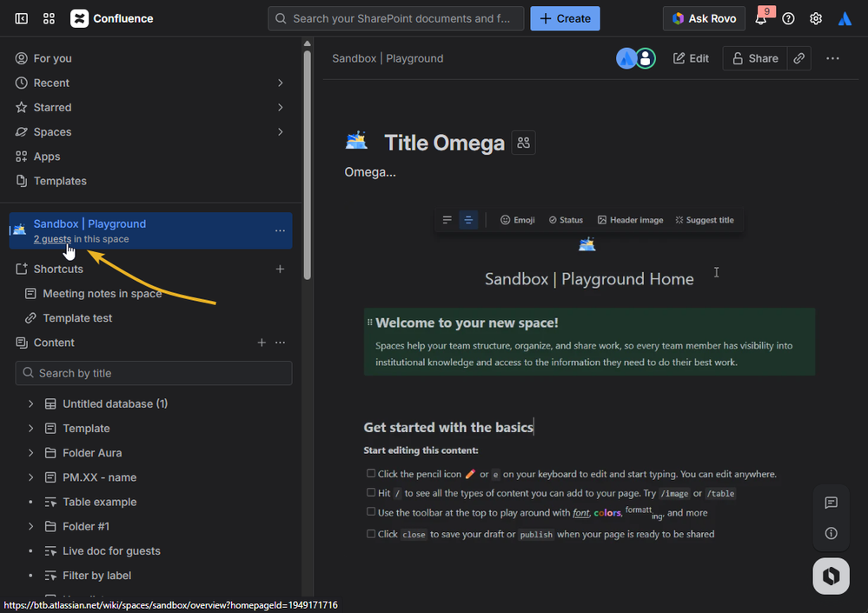Open page more actions ellipsis

click(832, 58)
